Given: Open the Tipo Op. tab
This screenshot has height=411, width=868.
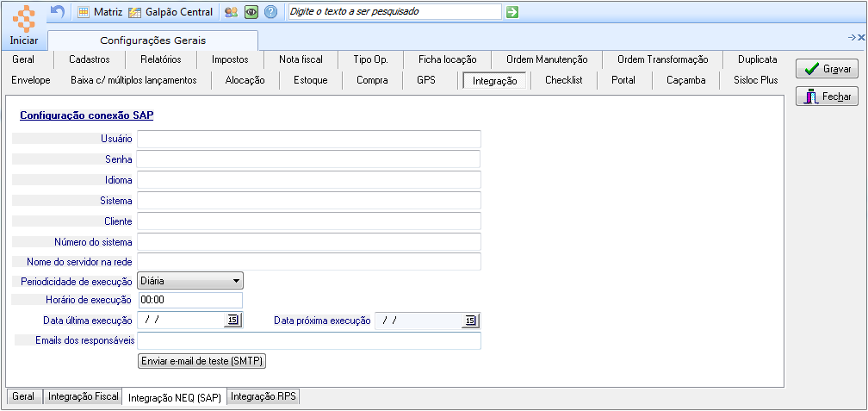Looking at the screenshot, I should [370, 59].
